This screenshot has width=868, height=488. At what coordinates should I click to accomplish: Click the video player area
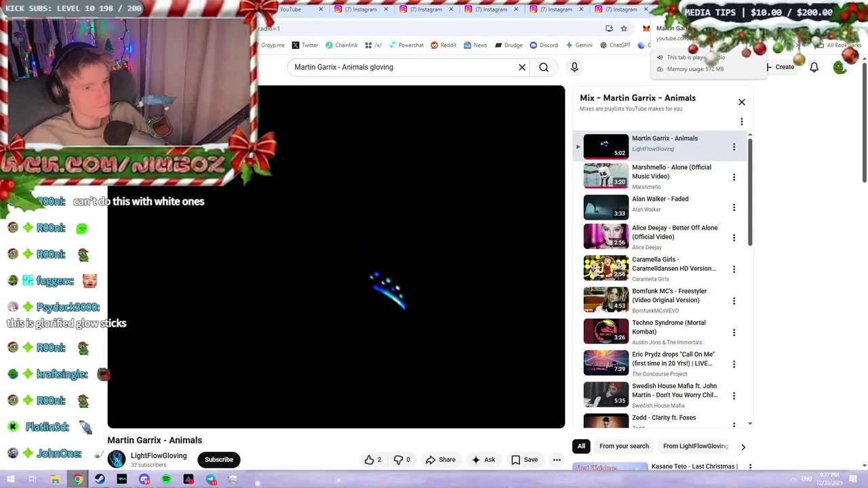[x=336, y=257]
